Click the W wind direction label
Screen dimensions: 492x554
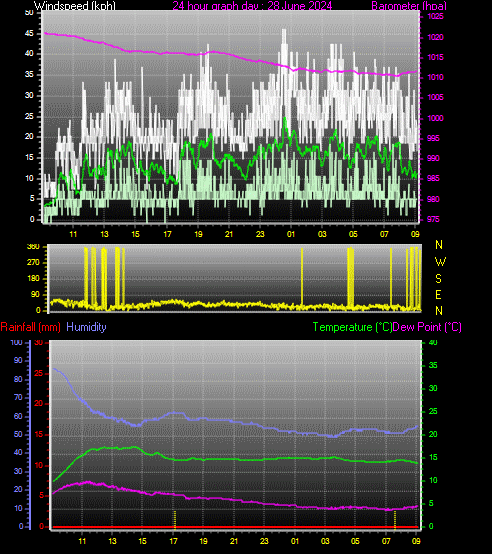(x=440, y=262)
